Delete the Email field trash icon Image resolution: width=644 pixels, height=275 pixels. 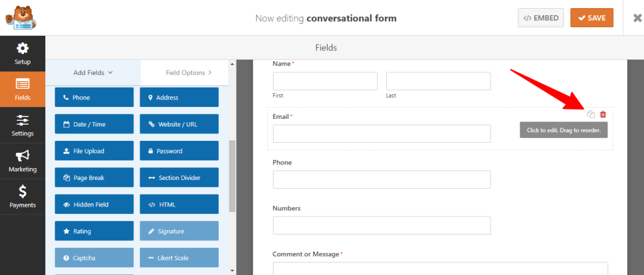click(603, 115)
